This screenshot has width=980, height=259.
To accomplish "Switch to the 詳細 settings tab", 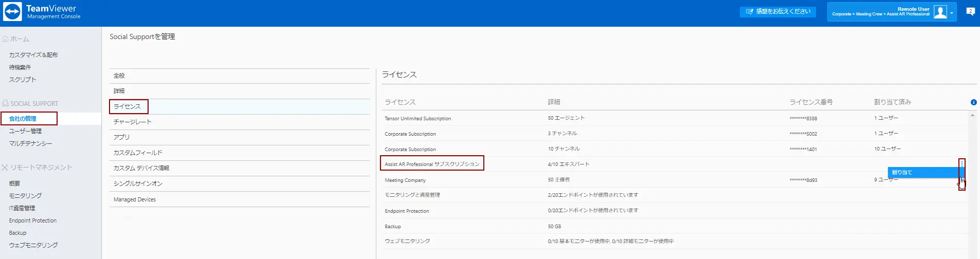I will (x=239, y=91).
